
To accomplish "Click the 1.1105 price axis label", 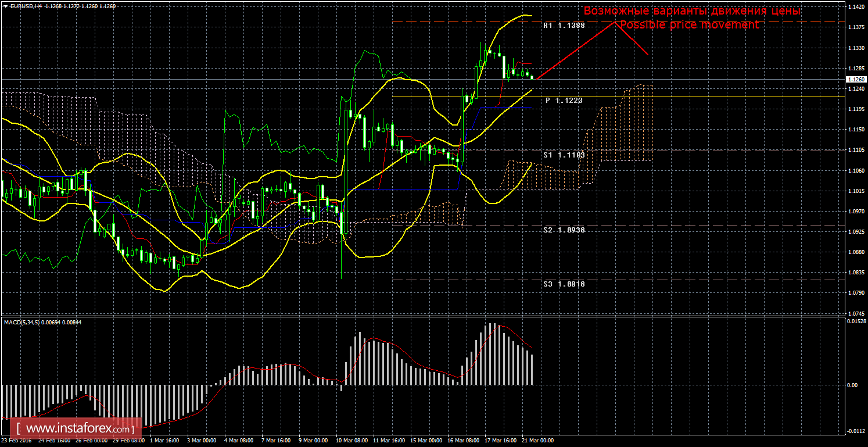I will click(x=856, y=150).
